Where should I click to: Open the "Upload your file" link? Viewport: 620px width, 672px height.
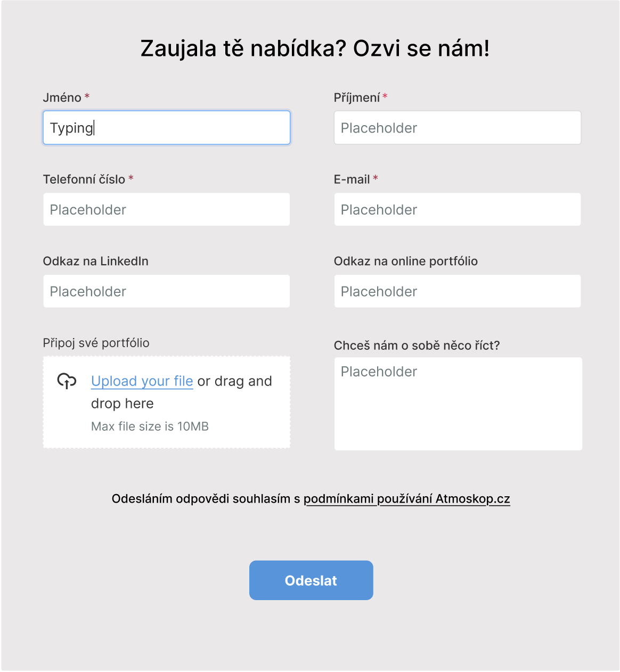point(142,381)
